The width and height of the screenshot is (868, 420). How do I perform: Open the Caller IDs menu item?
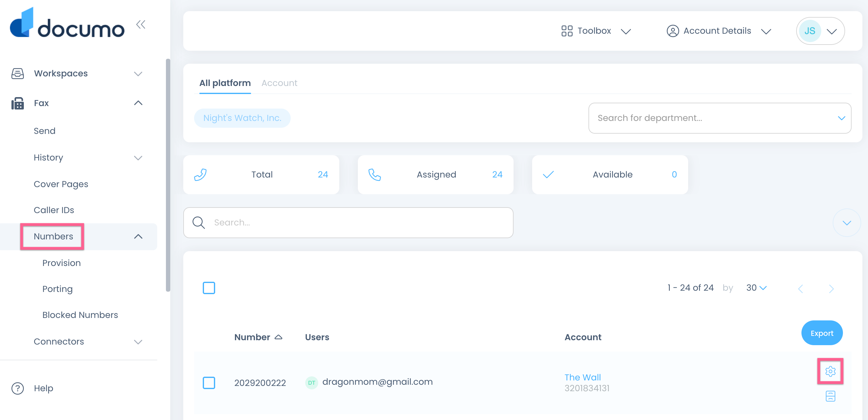[54, 210]
